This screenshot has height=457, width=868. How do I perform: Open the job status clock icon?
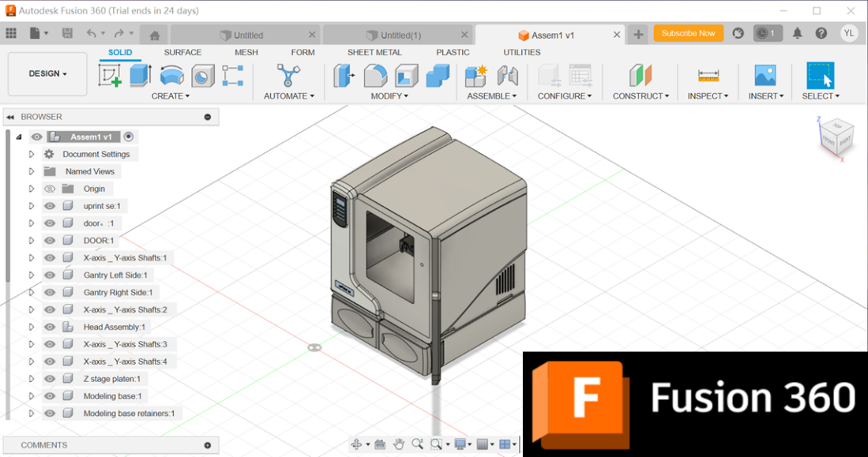coord(768,33)
